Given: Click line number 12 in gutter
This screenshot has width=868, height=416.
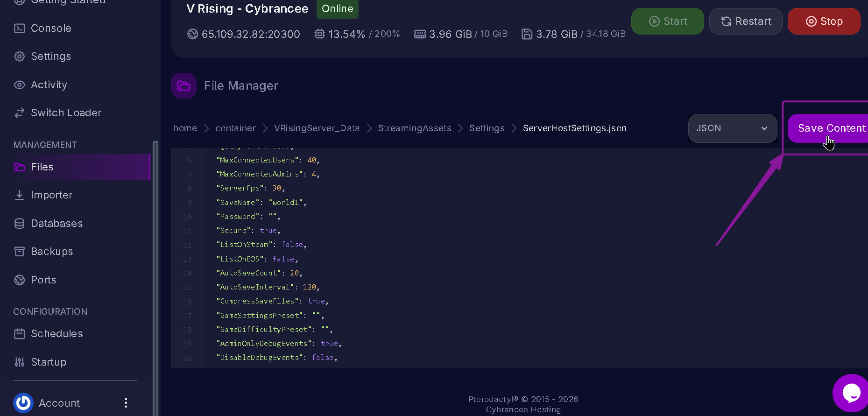Looking at the screenshot, I should click(x=187, y=245).
